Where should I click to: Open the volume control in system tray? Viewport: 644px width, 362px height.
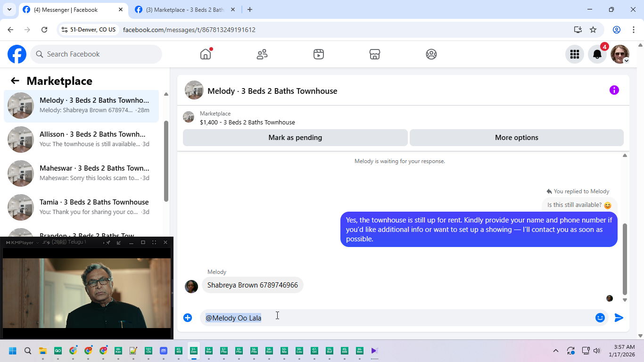tap(597, 351)
